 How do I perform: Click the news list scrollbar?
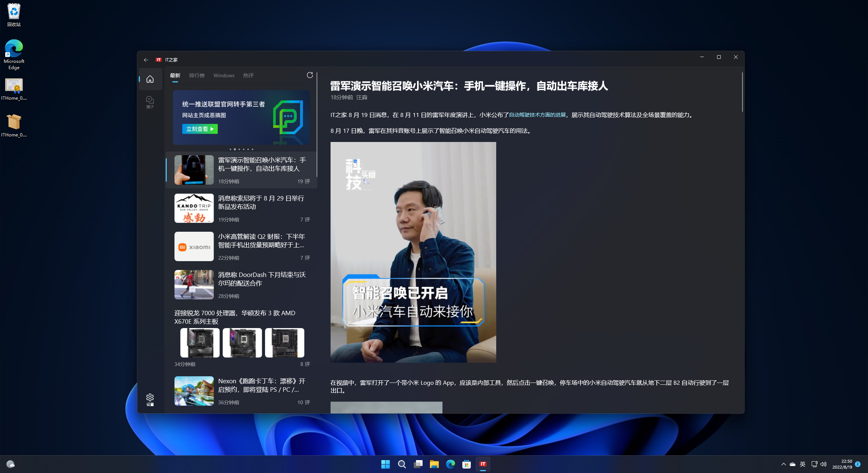pyautogui.click(x=317, y=125)
